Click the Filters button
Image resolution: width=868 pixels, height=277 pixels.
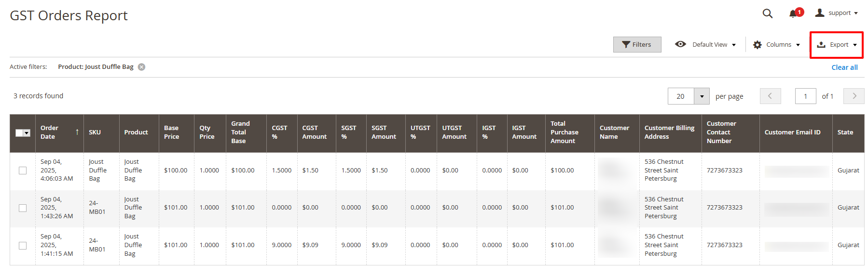point(637,44)
